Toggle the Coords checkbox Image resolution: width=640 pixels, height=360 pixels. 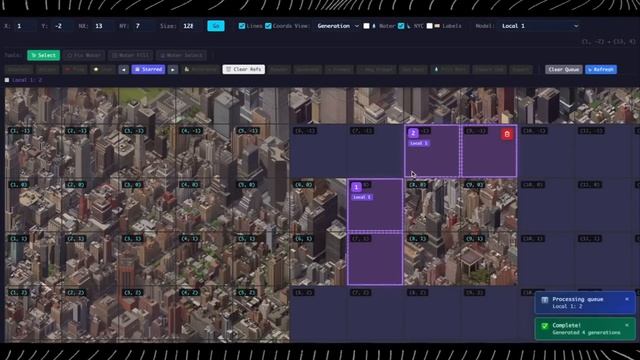pyautogui.click(x=268, y=26)
